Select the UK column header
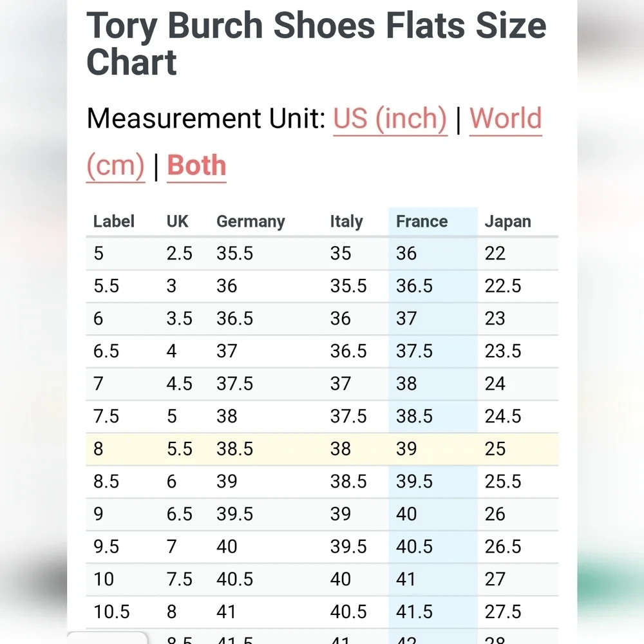 (x=177, y=222)
